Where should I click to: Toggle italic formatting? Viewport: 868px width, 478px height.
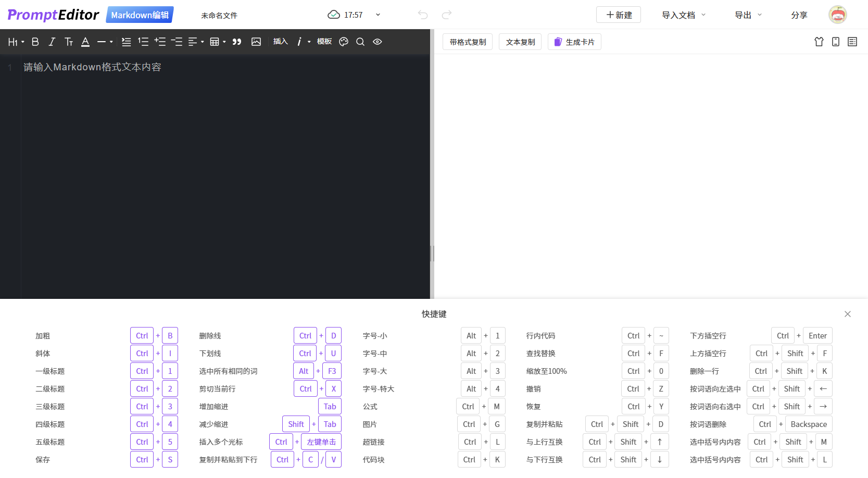pyautogui.click(x=52, y=42)
